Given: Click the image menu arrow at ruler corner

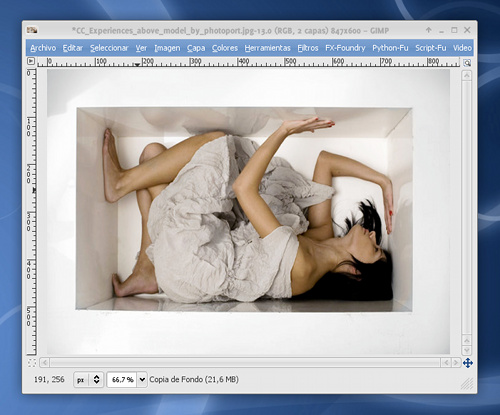Looking at the screenshot, I should [x=31, y=61].
